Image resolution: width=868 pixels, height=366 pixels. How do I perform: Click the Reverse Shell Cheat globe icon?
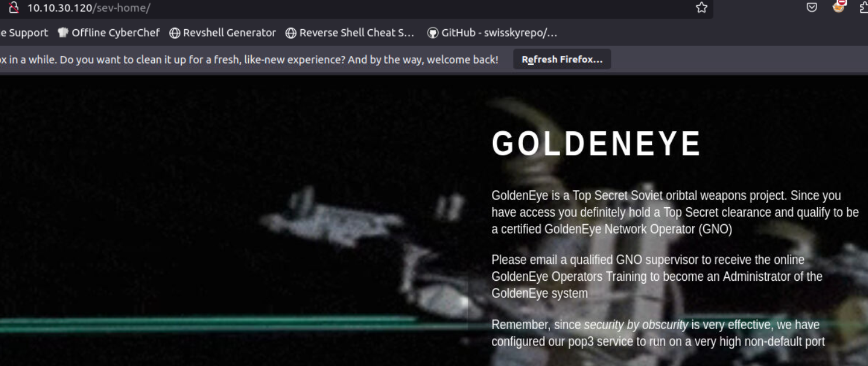tap(291, 33)
